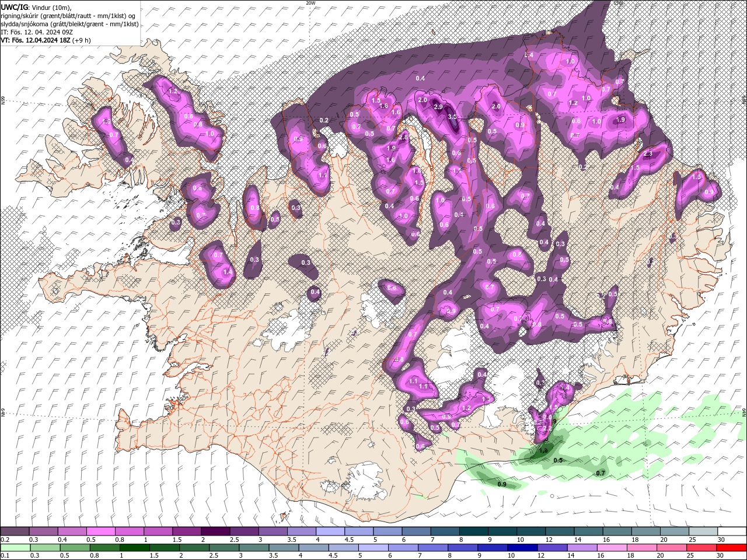Click the snow legend swatch between 0.2 and 0.3

(x=15, y=531)
